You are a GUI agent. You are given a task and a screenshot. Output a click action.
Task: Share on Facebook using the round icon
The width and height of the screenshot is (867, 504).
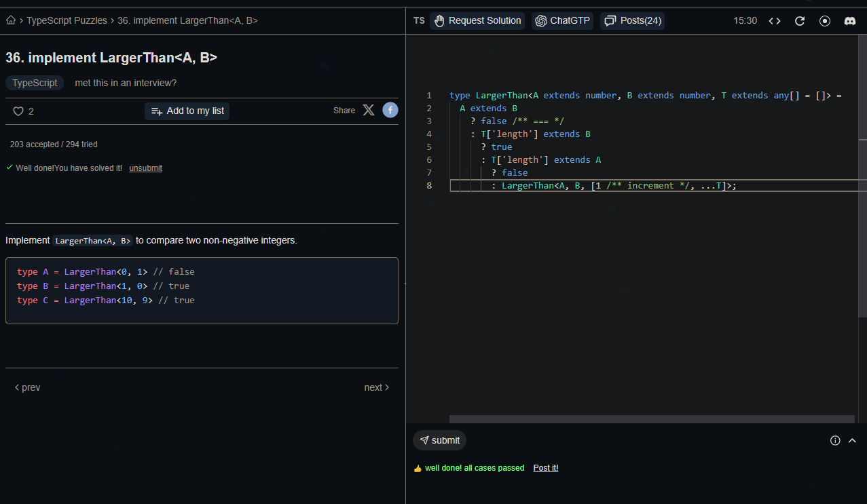click(x=390, y=110)
